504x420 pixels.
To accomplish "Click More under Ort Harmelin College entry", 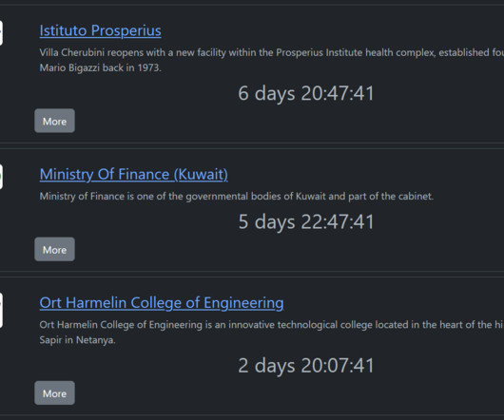I will (54, 393).
